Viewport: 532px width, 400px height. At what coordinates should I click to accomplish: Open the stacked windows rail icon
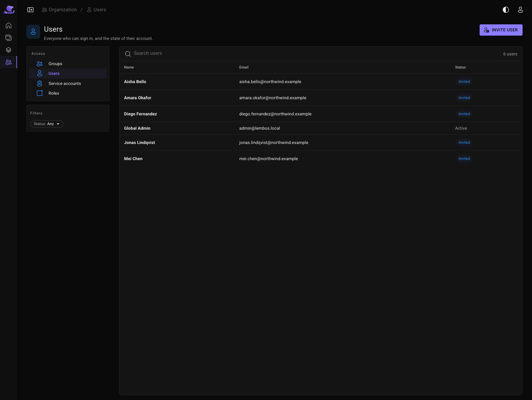click(9, 38)
